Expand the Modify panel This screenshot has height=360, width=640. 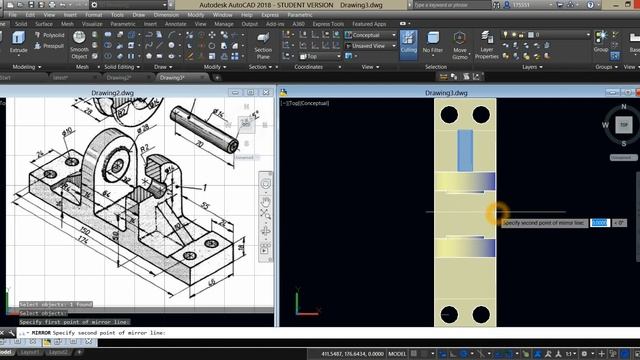pos(215,67)
